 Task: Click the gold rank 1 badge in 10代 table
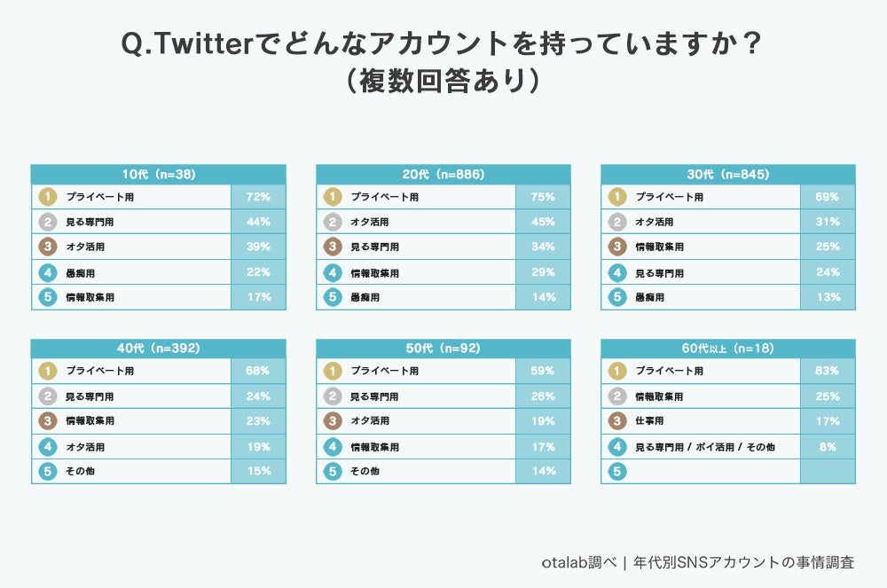point(46,197)
